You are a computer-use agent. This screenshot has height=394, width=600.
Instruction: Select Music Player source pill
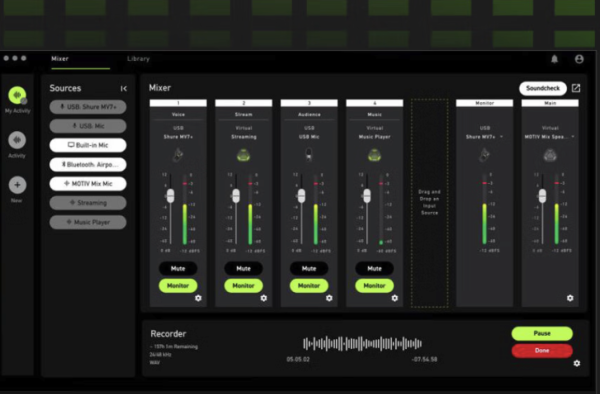click(x=88, y=222)
